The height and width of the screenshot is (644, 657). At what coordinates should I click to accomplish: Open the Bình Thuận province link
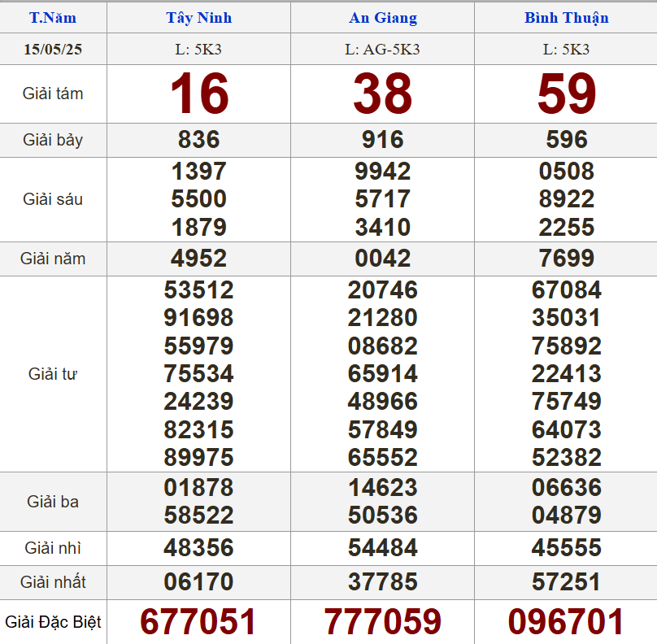[566, 18]
